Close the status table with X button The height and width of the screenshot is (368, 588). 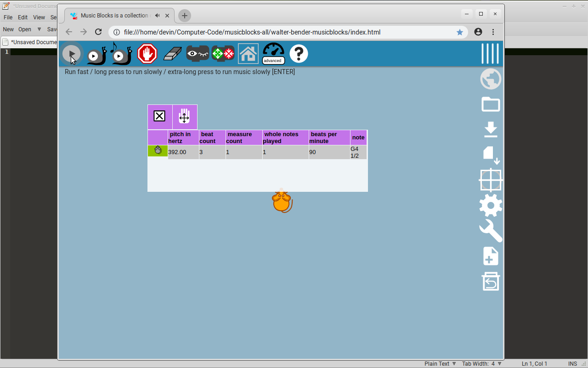point(159,116)
